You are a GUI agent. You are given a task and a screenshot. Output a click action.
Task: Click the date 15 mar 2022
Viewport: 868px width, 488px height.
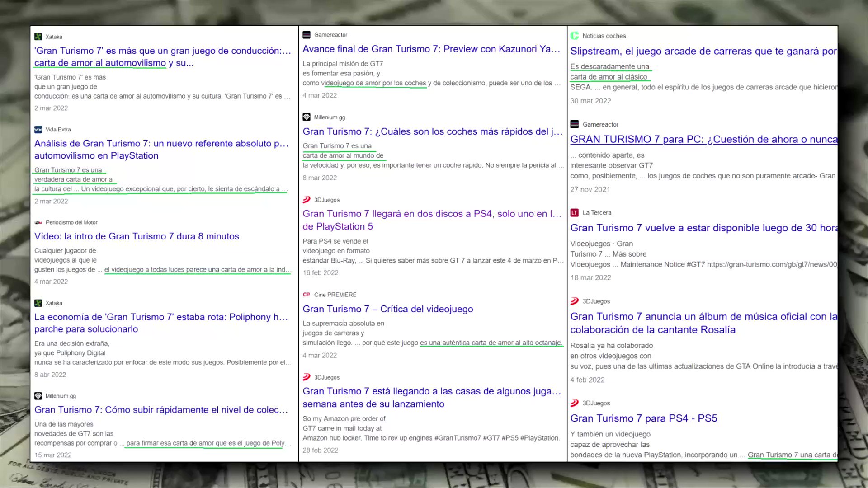tap(53, 455)
